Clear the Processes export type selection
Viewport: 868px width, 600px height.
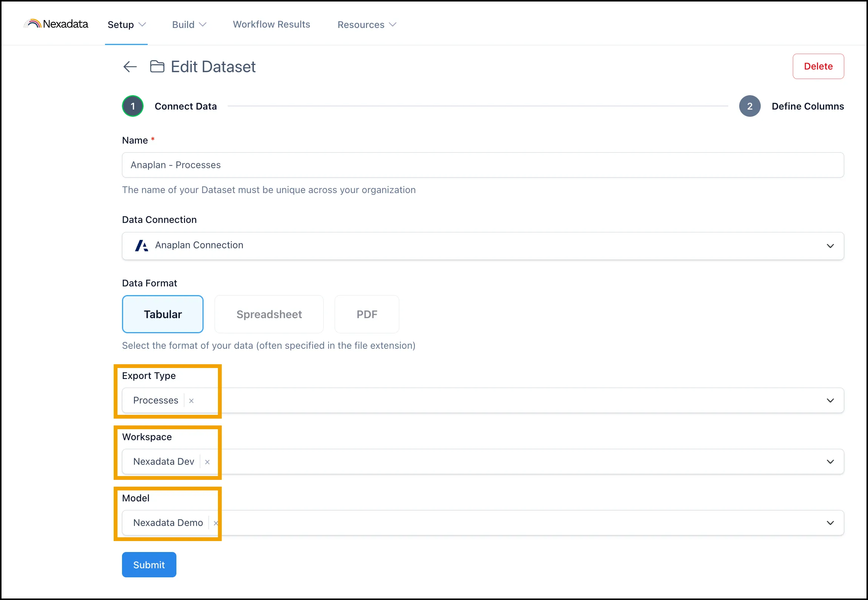192,401
